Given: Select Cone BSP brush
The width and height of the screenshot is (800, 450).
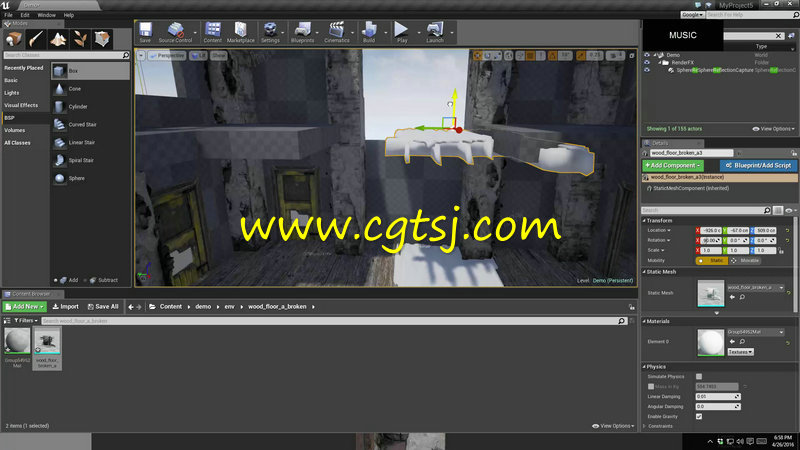Looking at the screenshot, I should tap(90, 89).
